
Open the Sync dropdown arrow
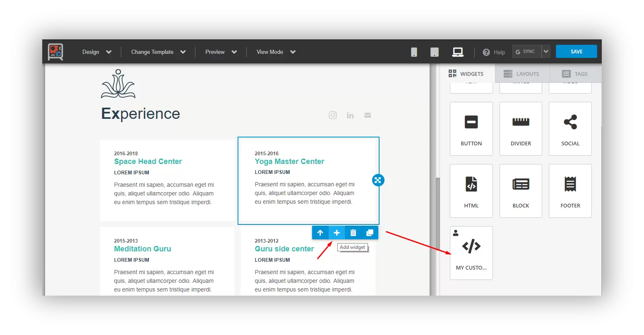pyautogui.click(x=546, y=52)
